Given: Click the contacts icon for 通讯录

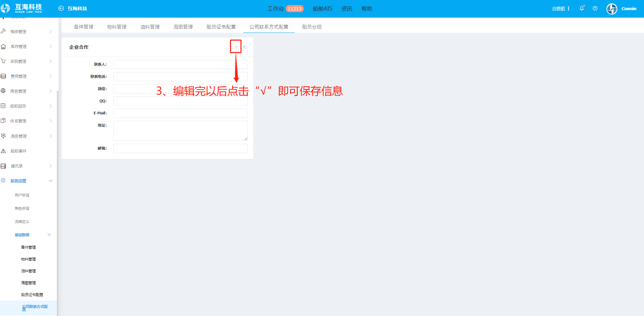Looking at the screenshot, I should click(x=3, y=166).
